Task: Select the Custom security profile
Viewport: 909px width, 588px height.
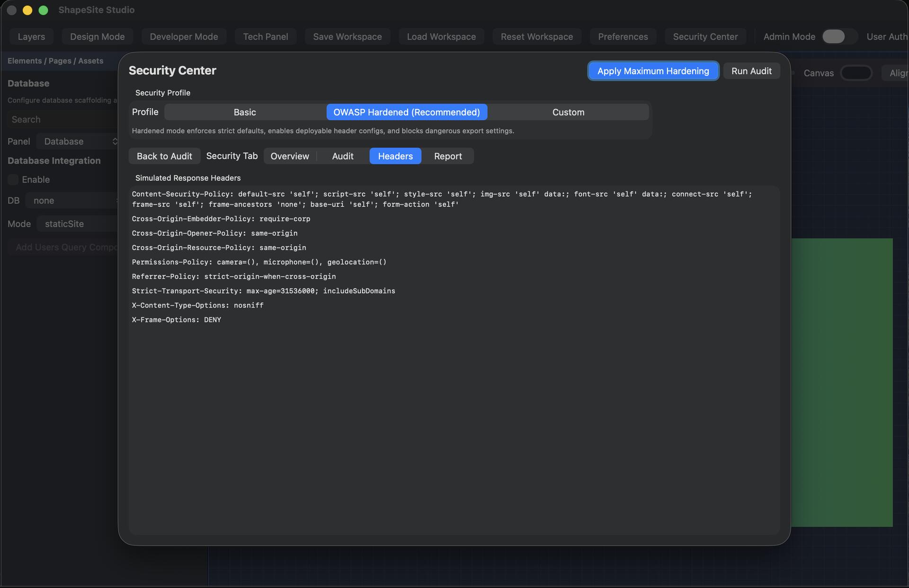Action: tap(568, 112)
